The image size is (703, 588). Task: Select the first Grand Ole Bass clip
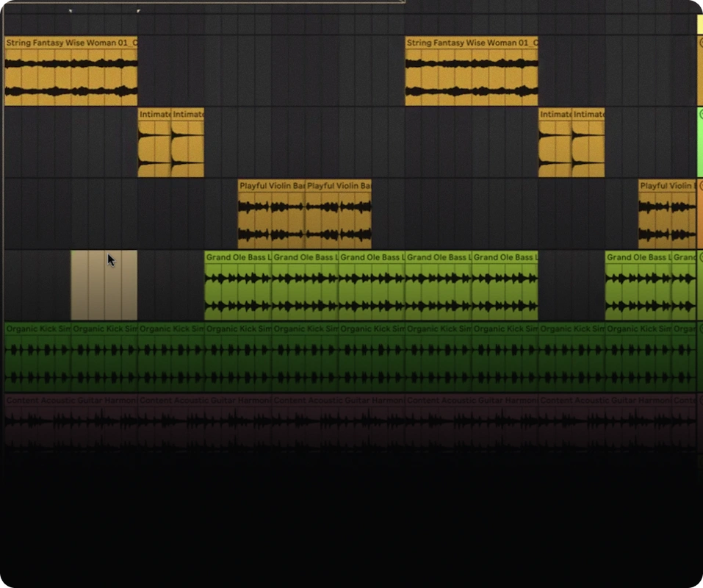(x=238, y=286)
